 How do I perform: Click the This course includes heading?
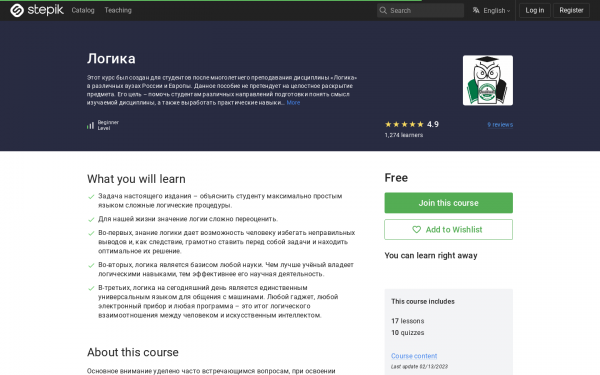click(423, 302)
